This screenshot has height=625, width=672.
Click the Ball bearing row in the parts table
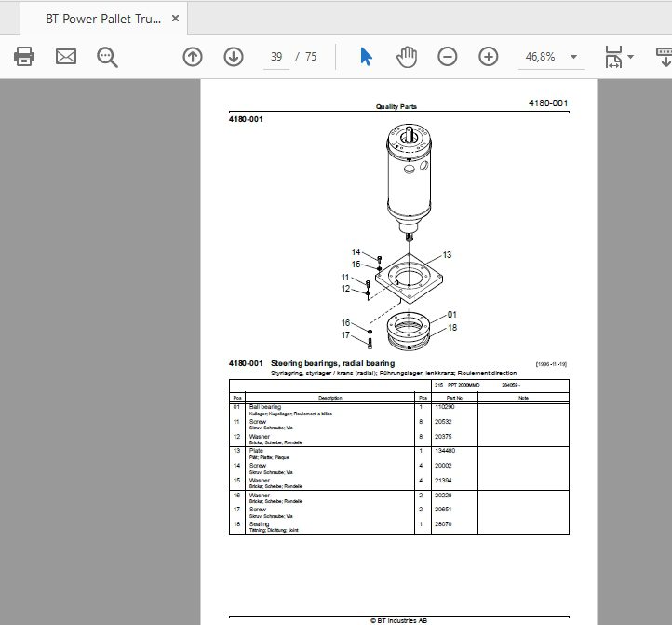399,410
